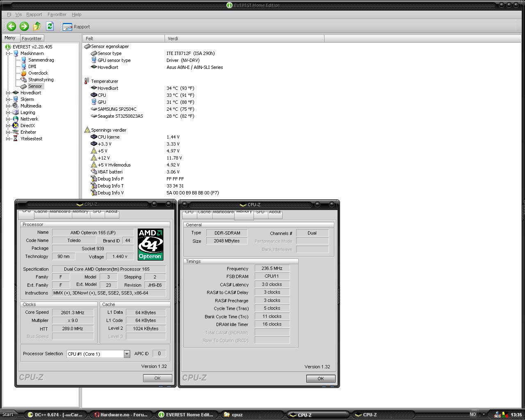Image resolution: width=525 pixels, height=420 pixels.
Task: Go back with the green Back arrow
Action: (11, 26)
